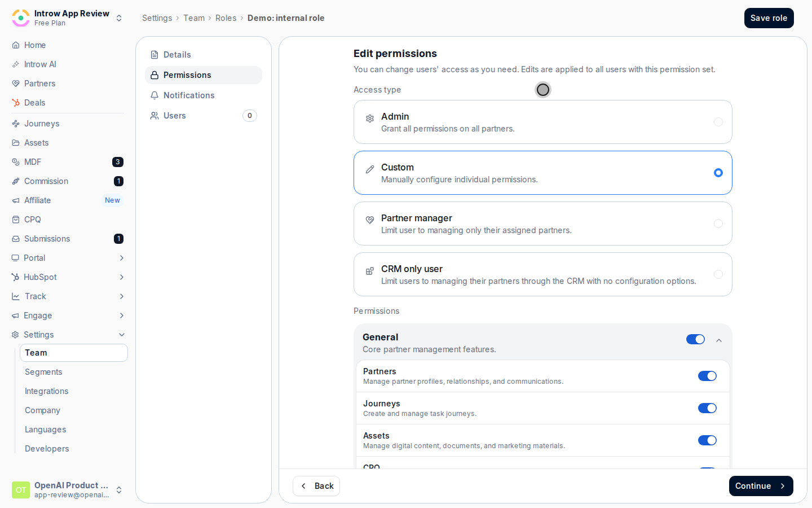812x508 pixels.
Task: Click the Admin gear icon
Action: (x=370, y=119)
